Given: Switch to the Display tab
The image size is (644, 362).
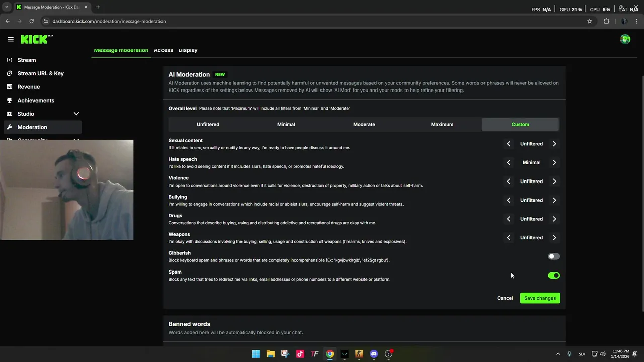Looking at the screenshot, I should click(188, 50).
